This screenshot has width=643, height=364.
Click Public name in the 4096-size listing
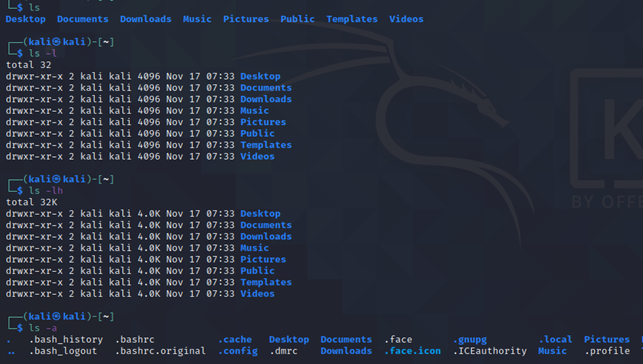[257, 134]
